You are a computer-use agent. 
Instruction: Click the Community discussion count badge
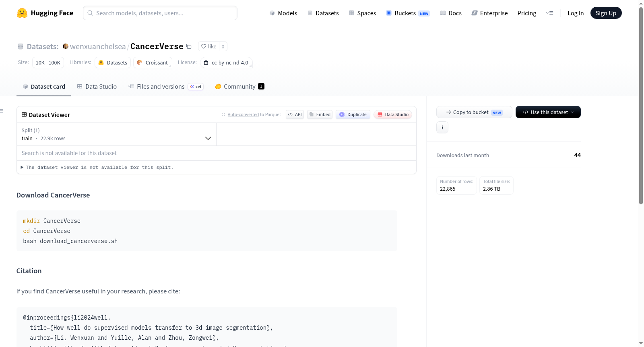261,86
